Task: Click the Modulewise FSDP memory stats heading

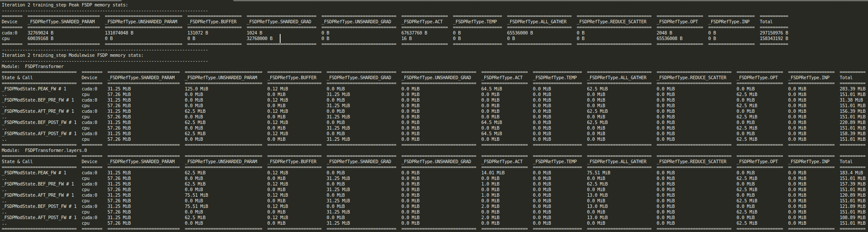Action: (73, 55)
